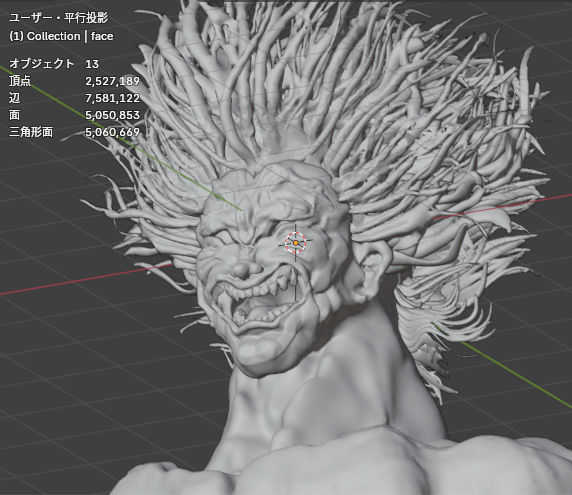
Task: Click the "(1) Collection | face" text
Action: [61, 36]
